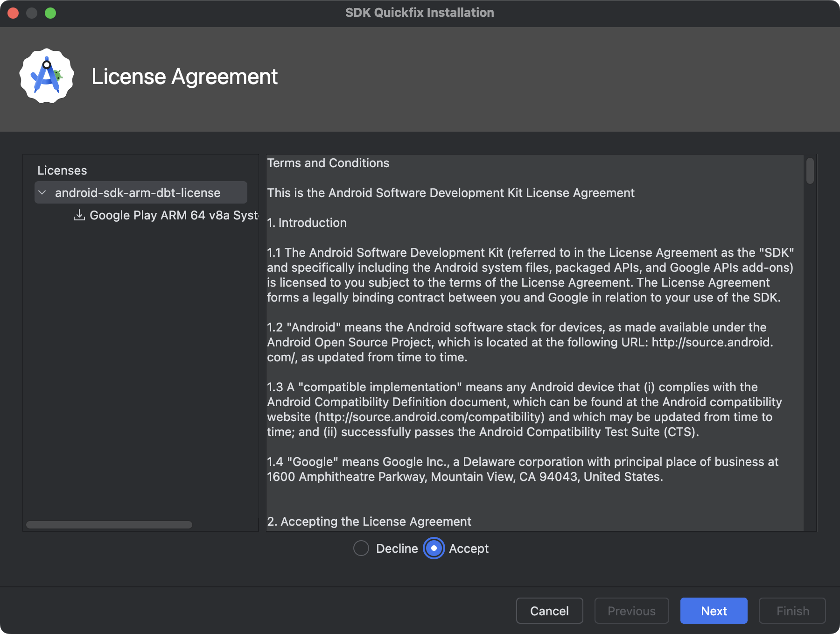Click the License Agreement title text
The width and height of the screenshot is (840, 634).
click(185, 76)
